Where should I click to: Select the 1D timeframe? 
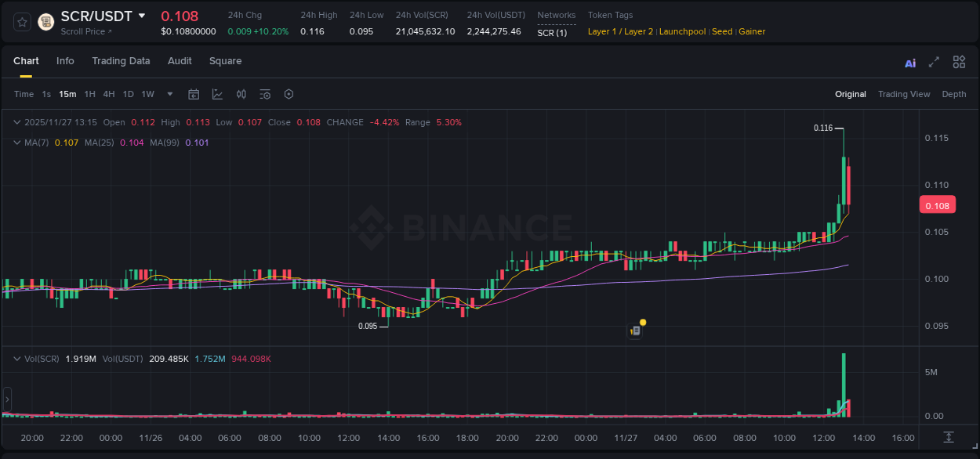pyautogui.click(x=128, y=94)
